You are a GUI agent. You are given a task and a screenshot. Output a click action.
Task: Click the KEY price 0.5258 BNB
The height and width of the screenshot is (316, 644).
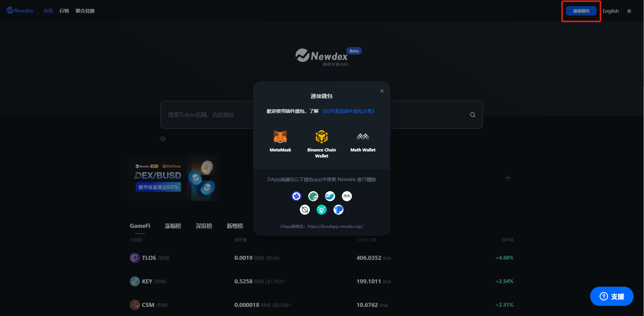[x=249, y=281]
